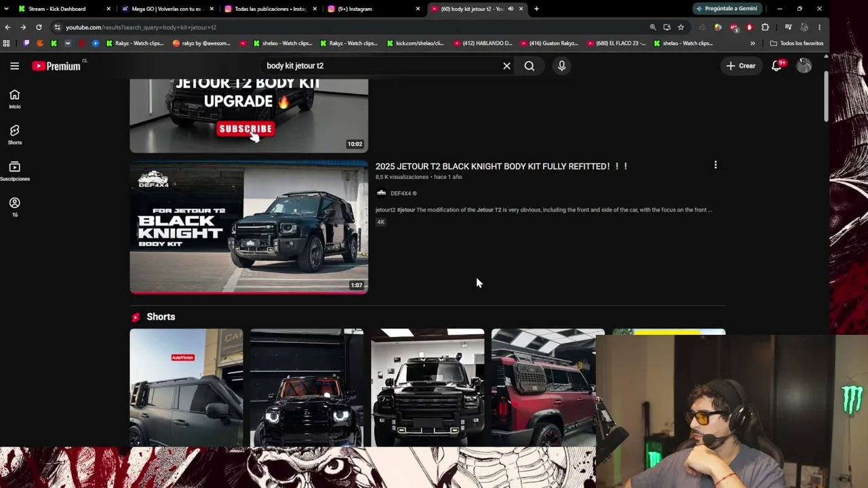
Task: Click the 4K badge under video description
Action: [380, 222]
